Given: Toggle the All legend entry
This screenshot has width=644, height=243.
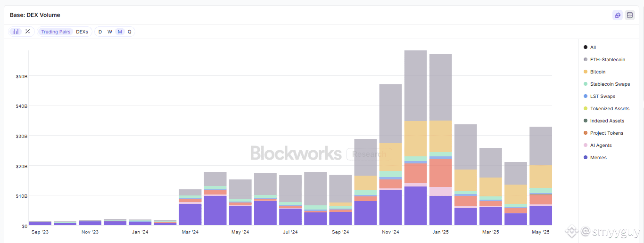Looking at the screenshot, I should tap(590, 47).
